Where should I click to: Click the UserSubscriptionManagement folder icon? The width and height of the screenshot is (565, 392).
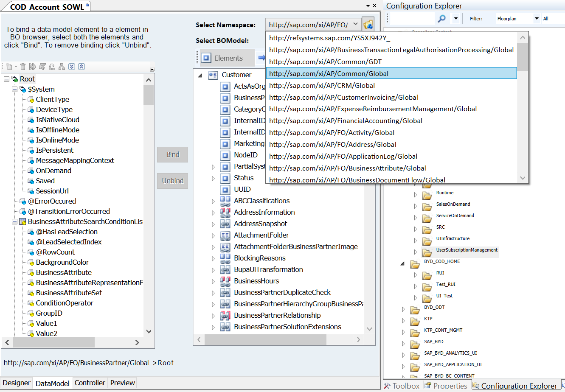[x=427, y=252]
